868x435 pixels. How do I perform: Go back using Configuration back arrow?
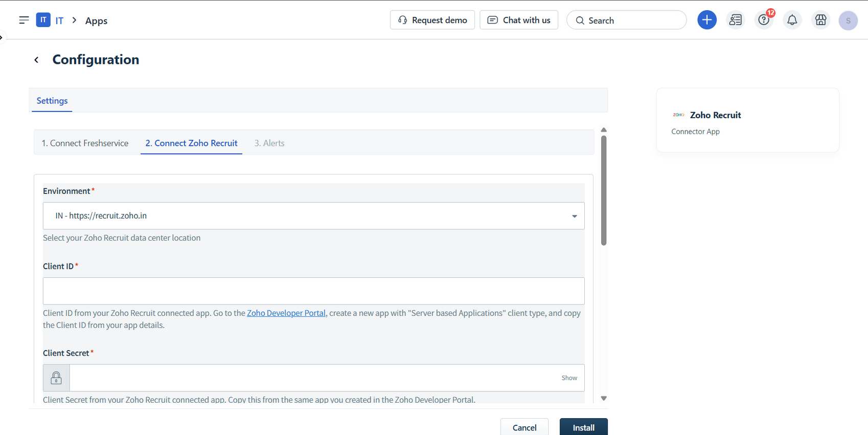point(36,60)
